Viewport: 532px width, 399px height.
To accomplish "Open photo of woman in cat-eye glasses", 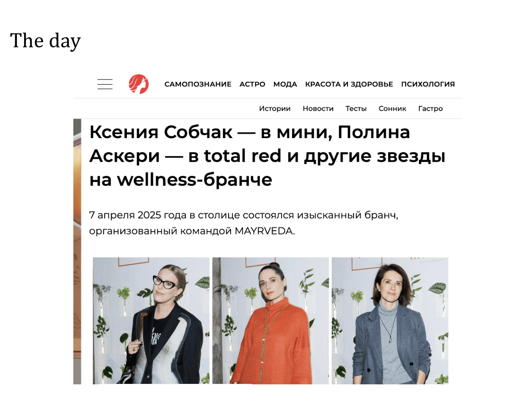I will 151,321.
